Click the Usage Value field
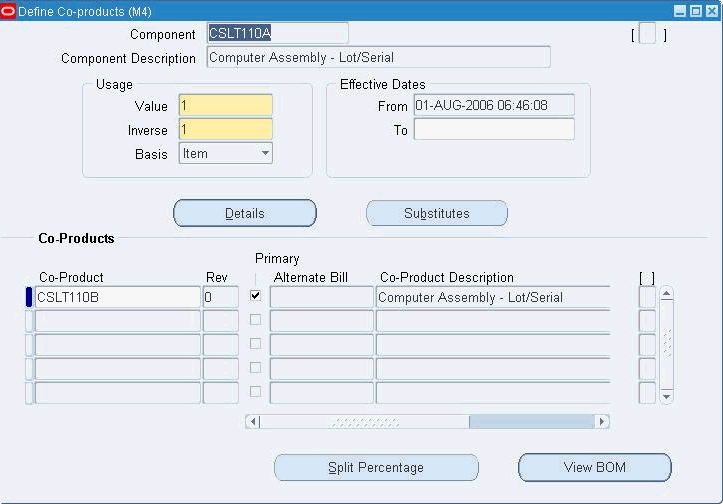This screenshot has width=723, height=504. point(225,106)
